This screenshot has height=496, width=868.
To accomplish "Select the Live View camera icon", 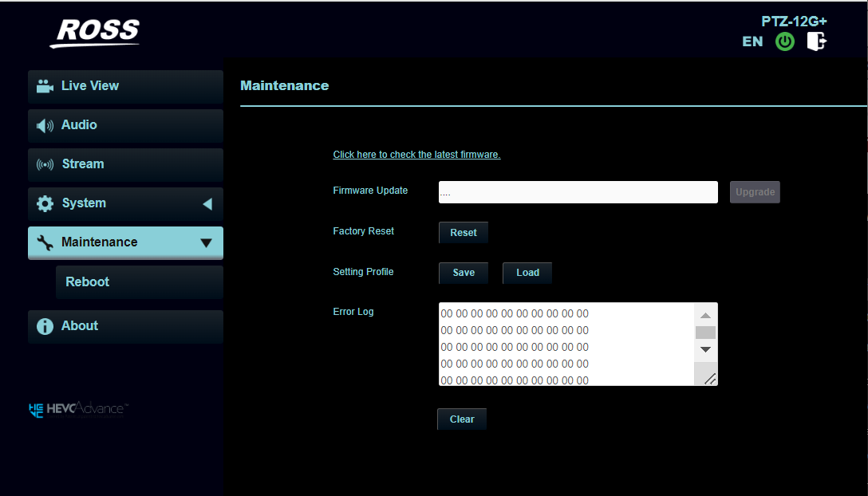I will [44, 87].
